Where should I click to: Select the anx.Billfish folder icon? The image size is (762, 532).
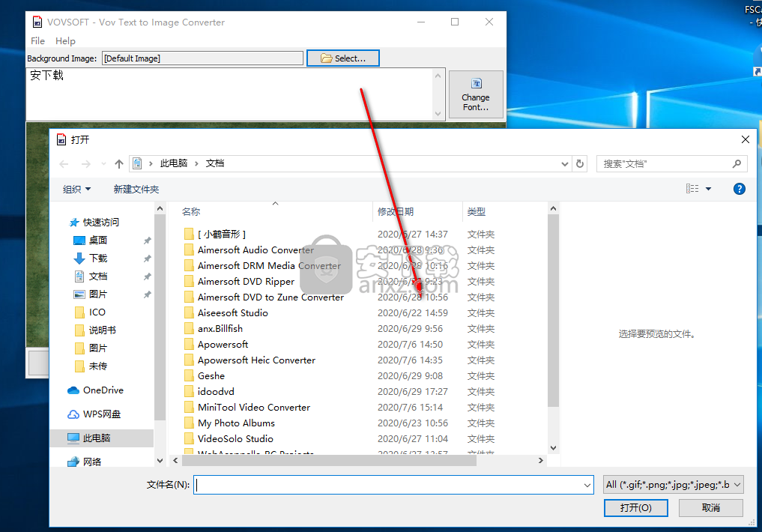[189, 328]
